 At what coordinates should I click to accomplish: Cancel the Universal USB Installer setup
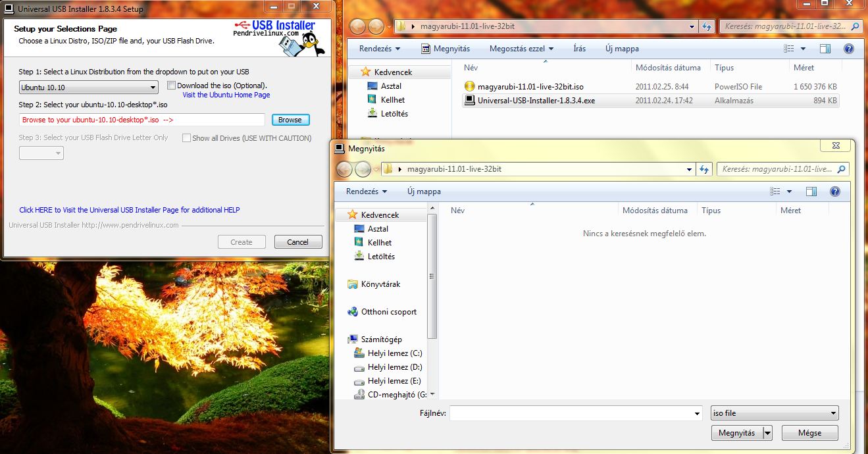[298, 242]
